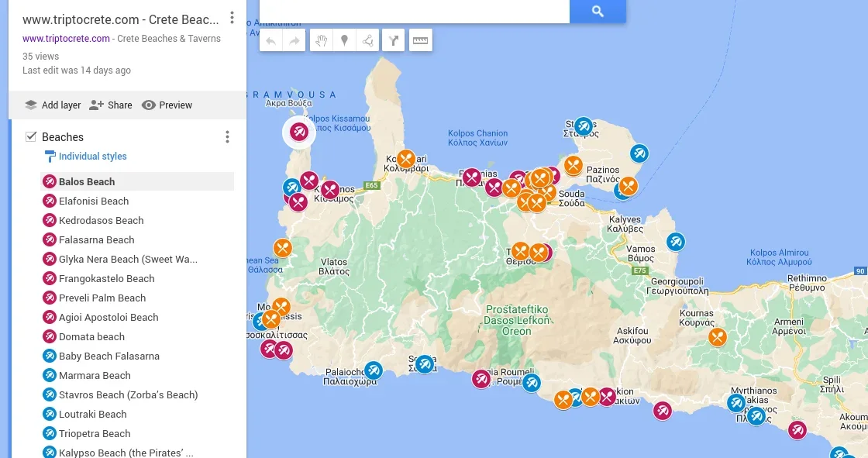Choose the add marker tool
Viewport: 868px width, 458px height.
344,40
